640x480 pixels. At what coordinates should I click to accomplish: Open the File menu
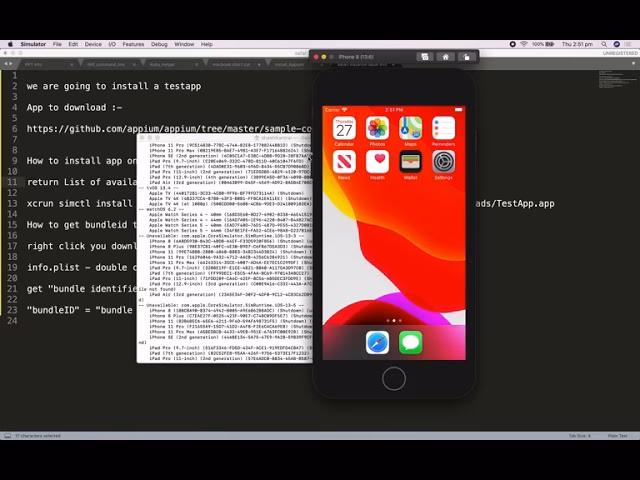[57, 44]
